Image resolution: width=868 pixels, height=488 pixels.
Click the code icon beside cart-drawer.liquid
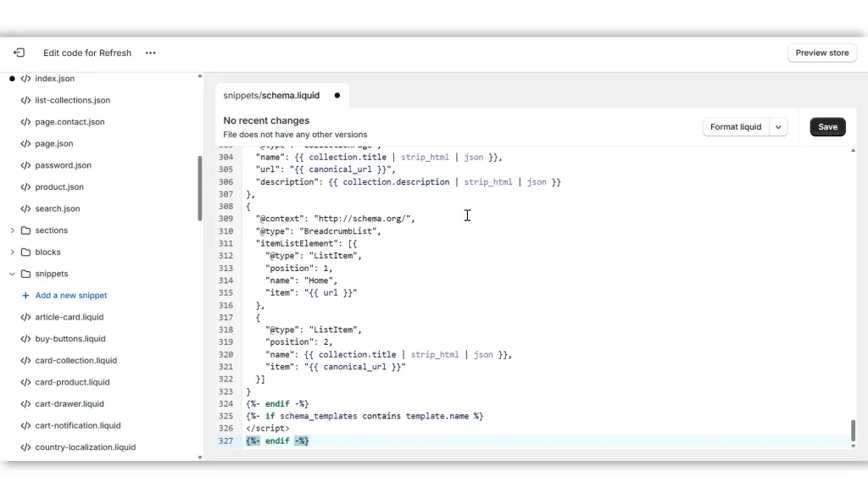click(x=25, y=404)
